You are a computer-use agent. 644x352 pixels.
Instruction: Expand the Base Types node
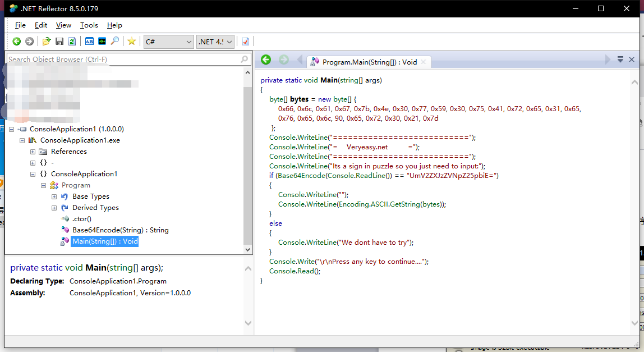click(x=54, y=196)
